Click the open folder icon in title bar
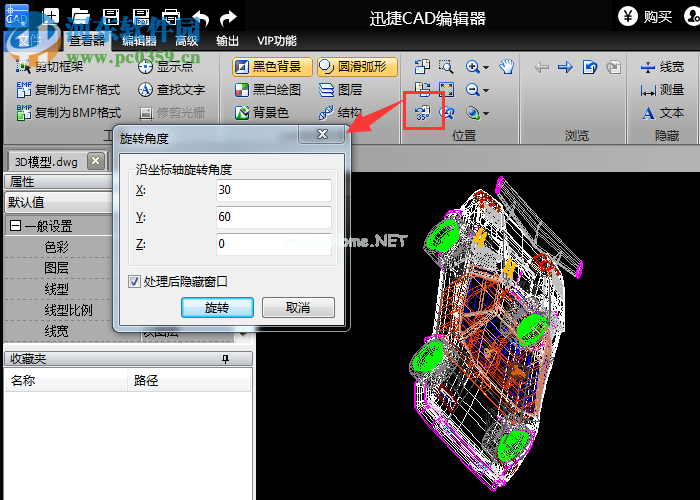The height and width of the screenshot is (500, 700). point(80,17)
